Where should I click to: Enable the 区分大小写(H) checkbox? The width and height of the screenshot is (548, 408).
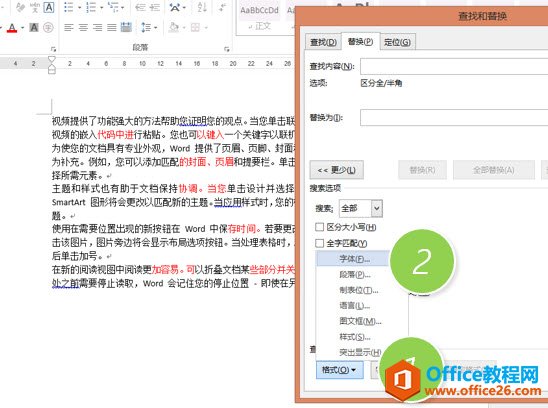tap(319, 227)
